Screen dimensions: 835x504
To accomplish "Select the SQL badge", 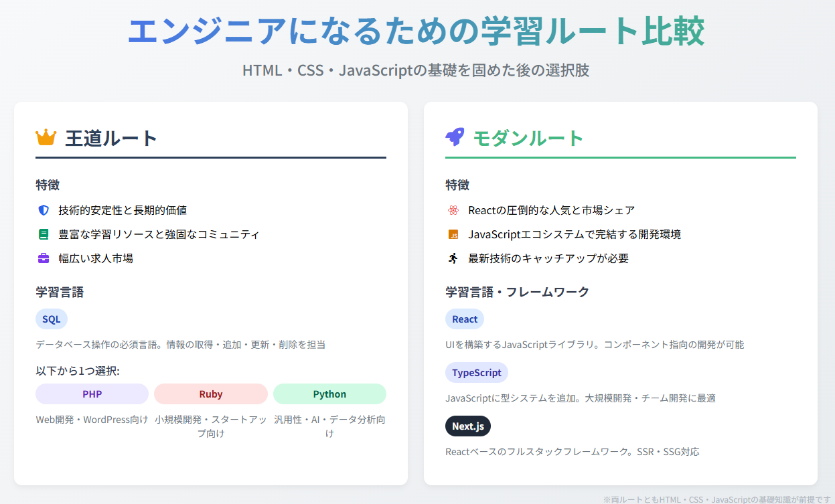I will click(x=52, y=319).
